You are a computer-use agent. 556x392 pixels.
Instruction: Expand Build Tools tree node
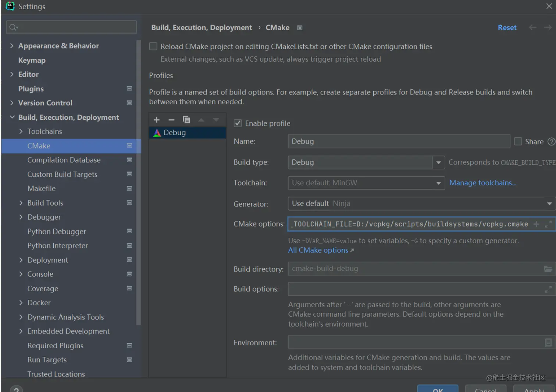point(21,203)
